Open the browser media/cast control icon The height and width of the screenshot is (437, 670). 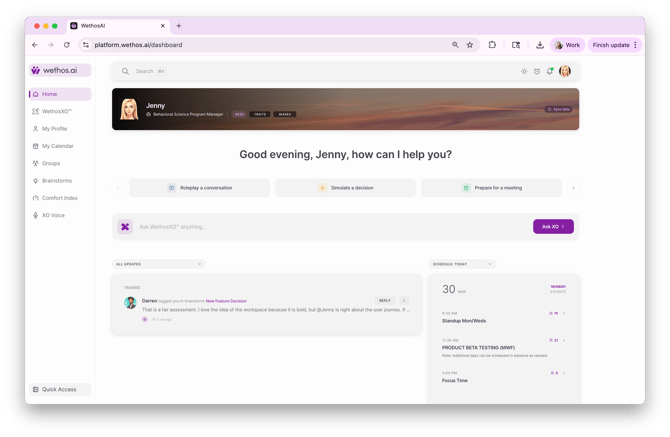click(x=516, y=45)
